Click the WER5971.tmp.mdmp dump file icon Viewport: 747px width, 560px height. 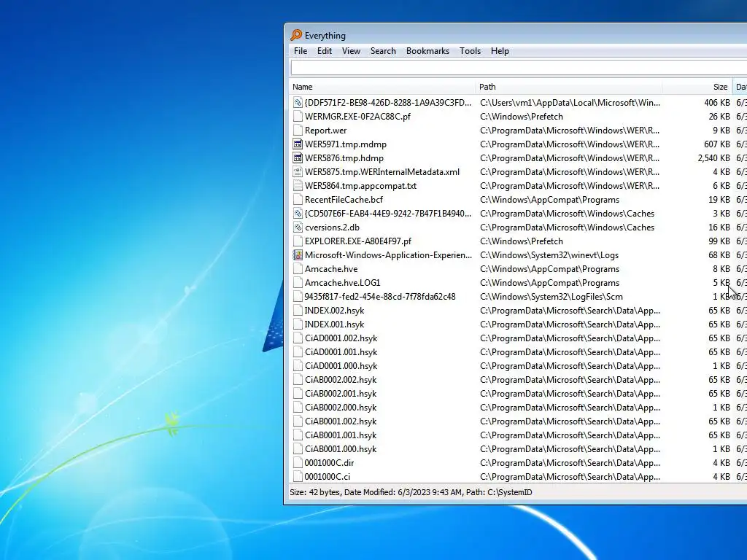tap(298, 144)
